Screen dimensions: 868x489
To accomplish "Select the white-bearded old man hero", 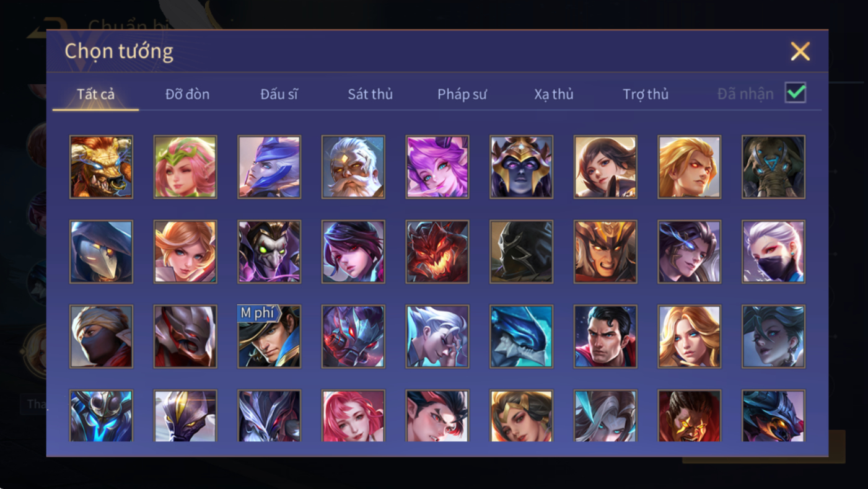I will 353,167.
